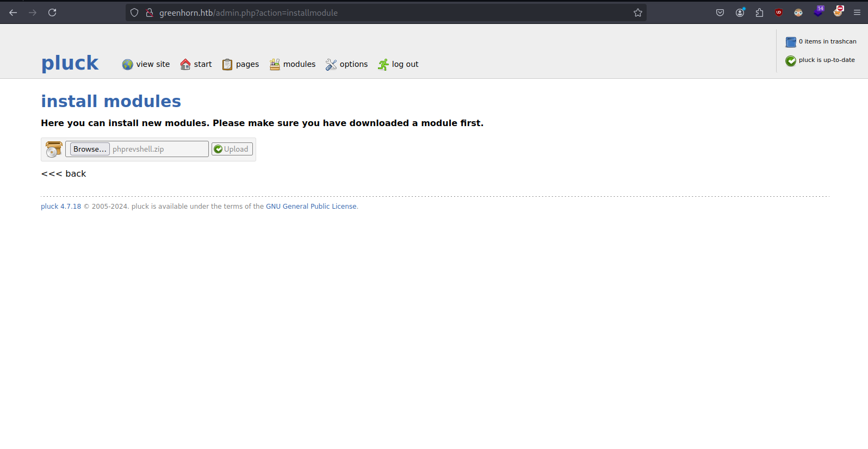Image resolution: width=868 pixels, height=449 pixels.
Task: Click the green up-to-date check icon
Action: coord(791,61)
